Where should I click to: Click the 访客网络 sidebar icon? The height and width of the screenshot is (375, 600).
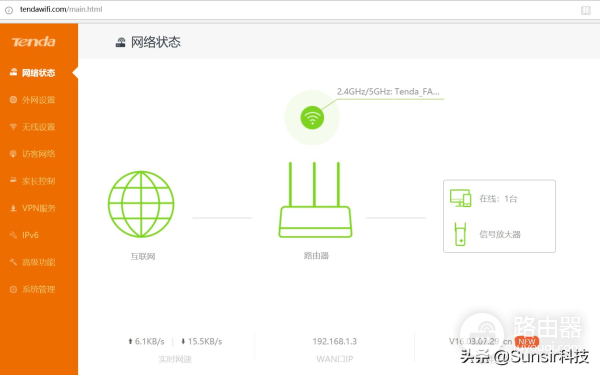tap(13, 154)
